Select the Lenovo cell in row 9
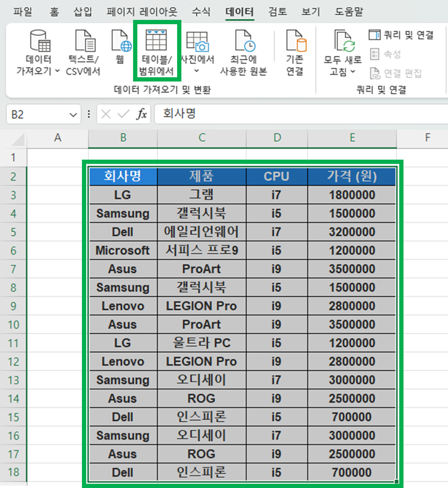Screen dimensions: 448x488 pyautogui.click(x=123, y=306)
